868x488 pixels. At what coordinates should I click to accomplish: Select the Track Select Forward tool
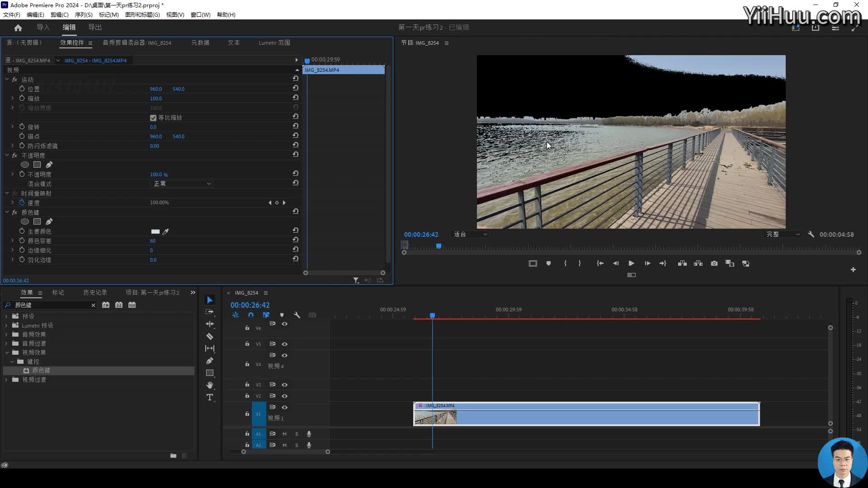(210, 312)
